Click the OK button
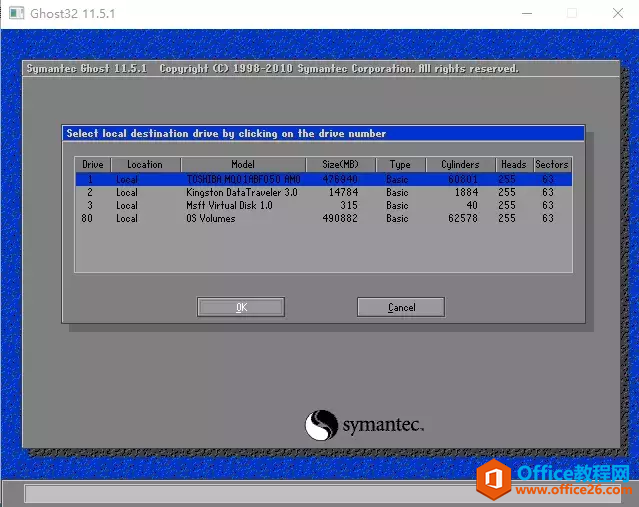The height and width of the screenshot is (507, 639). [x=241, y=307]
